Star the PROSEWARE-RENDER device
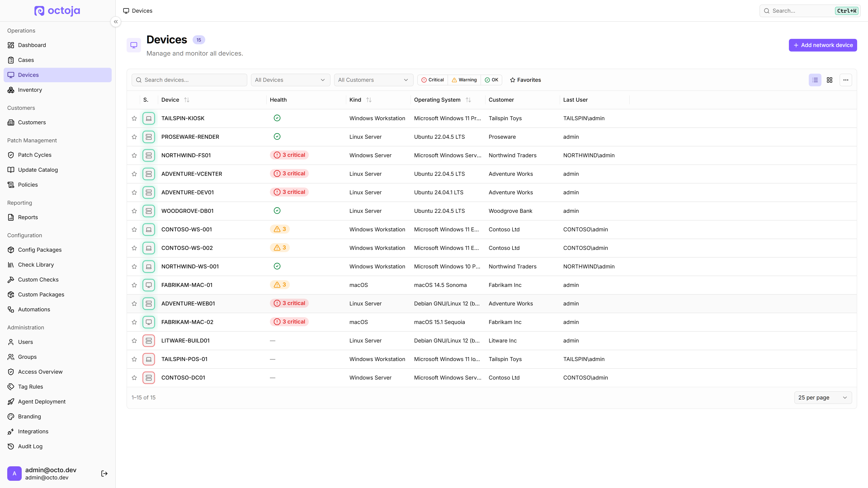Image resolution: width=868 pixels, height=488 pixels. point(134,137)
